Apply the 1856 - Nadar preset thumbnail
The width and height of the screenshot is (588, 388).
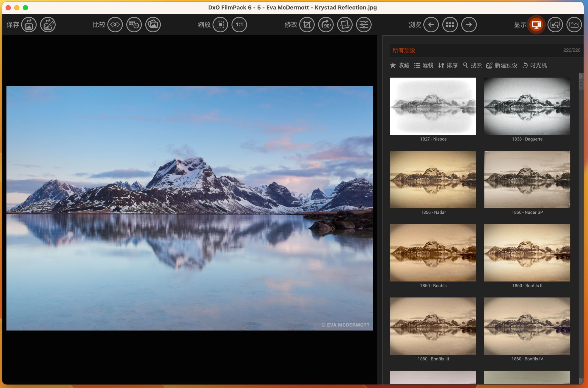[x=433, y=179]
